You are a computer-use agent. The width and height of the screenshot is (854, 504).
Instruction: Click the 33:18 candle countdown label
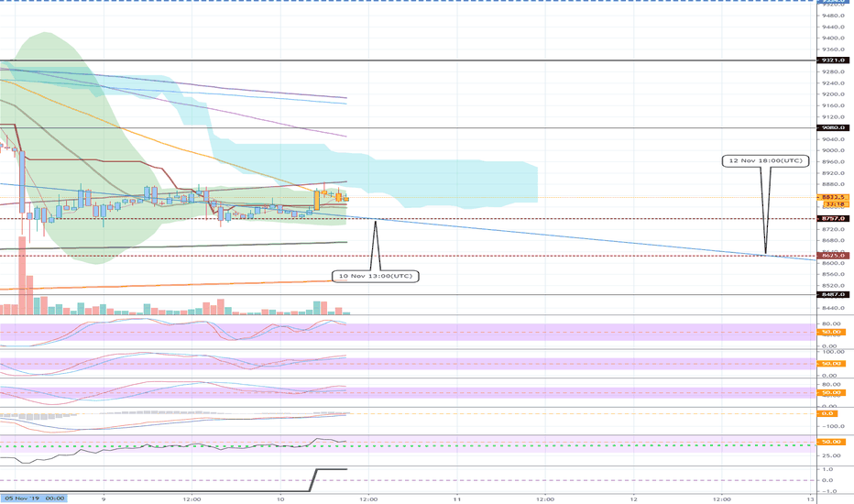click(x=835, y=204)
